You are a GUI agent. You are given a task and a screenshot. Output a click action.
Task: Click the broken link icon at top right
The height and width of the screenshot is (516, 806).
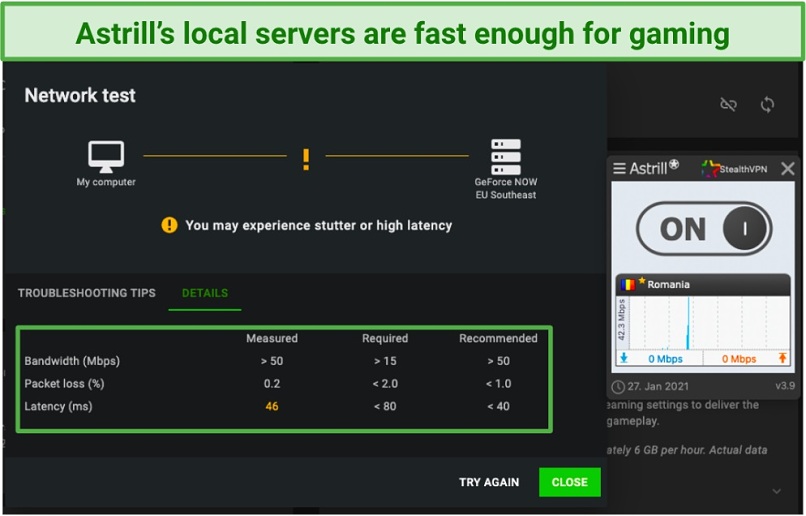[x=728, y=105]
